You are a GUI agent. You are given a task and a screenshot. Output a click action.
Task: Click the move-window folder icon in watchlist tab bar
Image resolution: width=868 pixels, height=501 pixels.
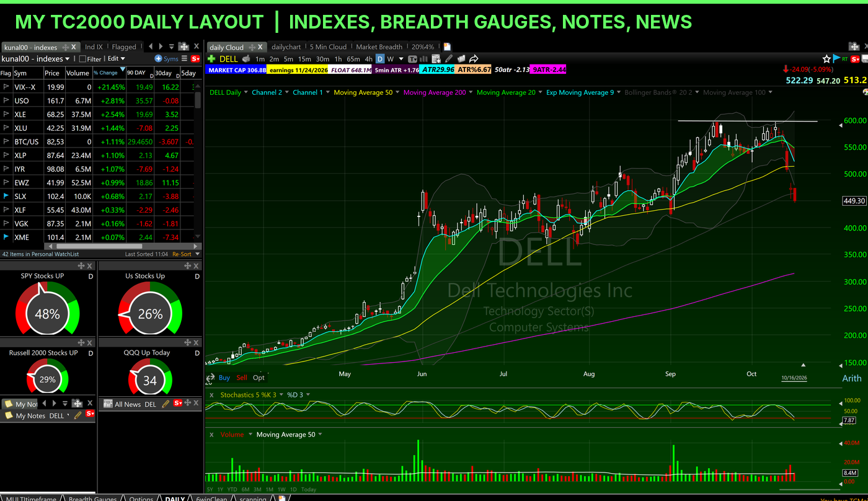coord(184,47)
